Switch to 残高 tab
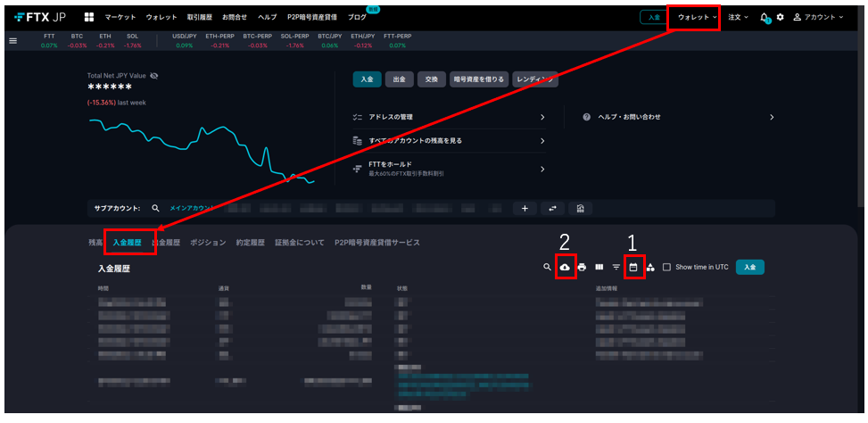The width and height of the screenshot is (868, 423). (95, 243)
